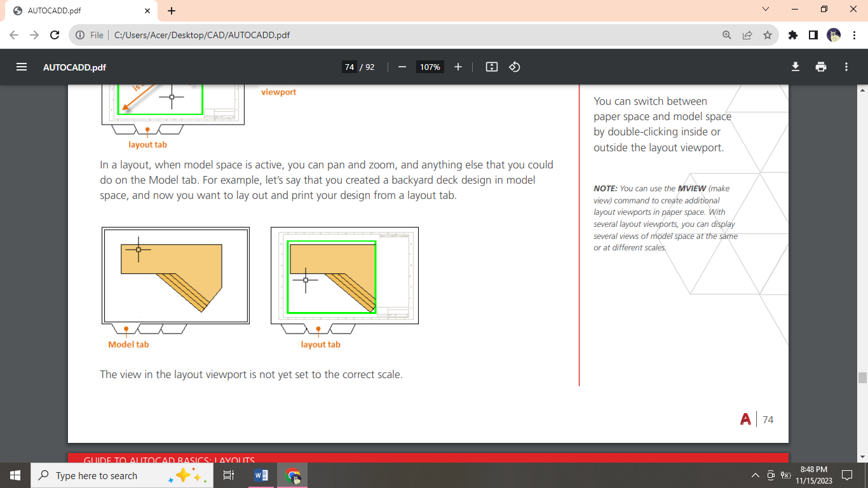
Task: Click the layout tab figure with green viewport
Action: [344, 280]
